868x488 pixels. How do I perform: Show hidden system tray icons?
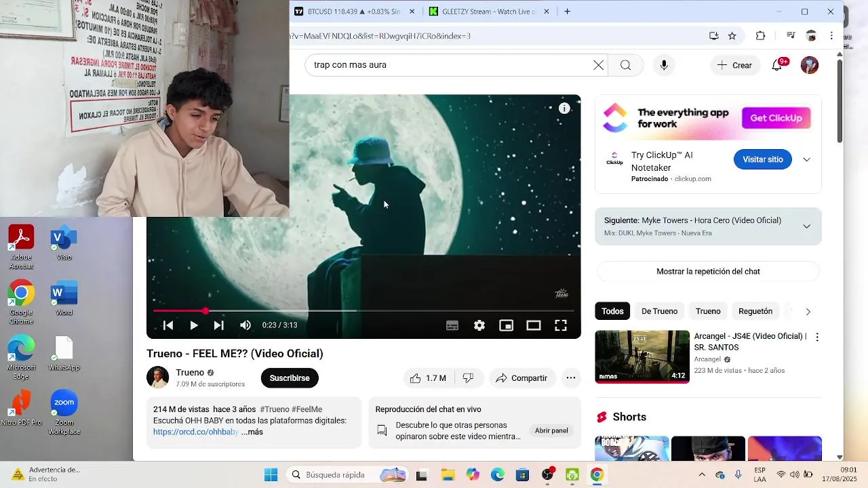click(702, 474)
